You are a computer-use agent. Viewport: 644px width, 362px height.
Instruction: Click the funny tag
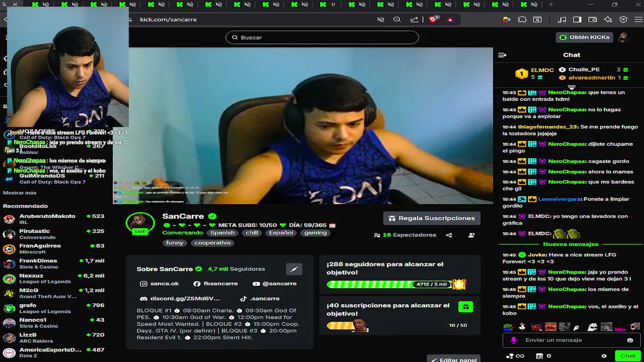175,243
